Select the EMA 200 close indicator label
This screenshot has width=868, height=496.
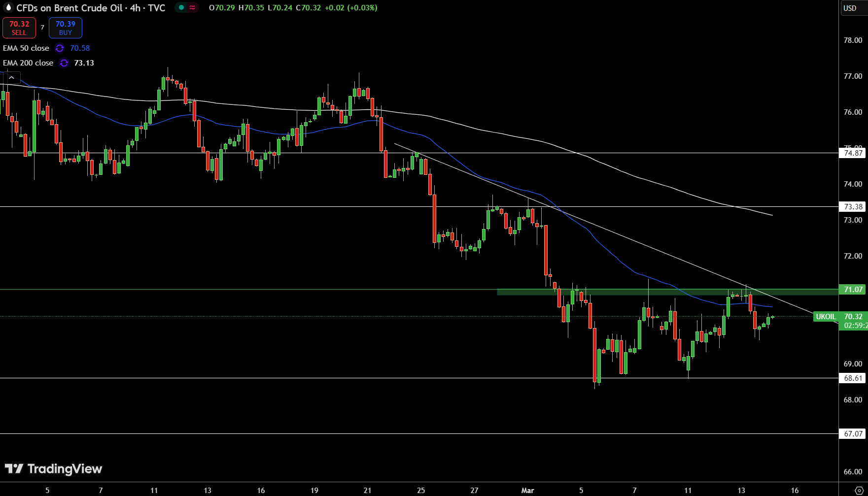pos(28,63)
